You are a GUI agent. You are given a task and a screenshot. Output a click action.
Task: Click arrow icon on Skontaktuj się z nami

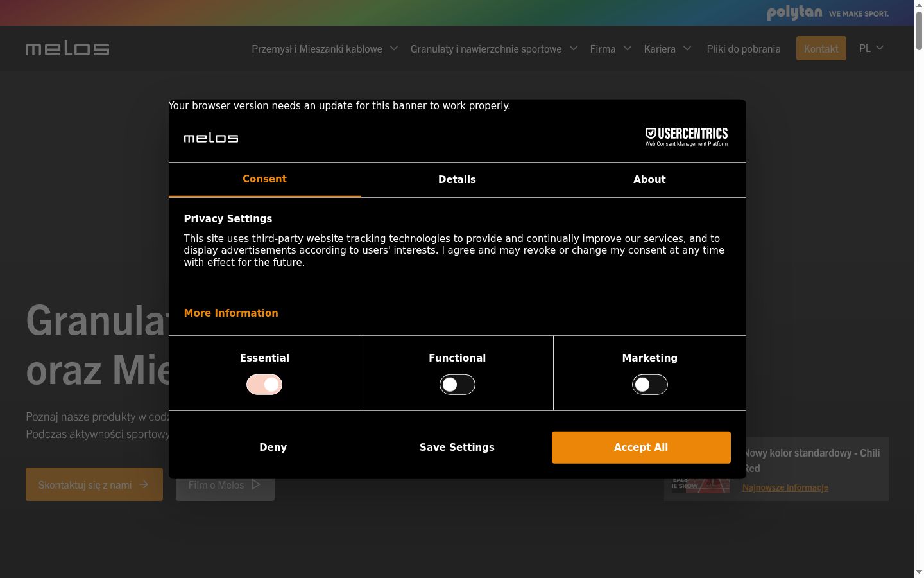tap(144, 485)
